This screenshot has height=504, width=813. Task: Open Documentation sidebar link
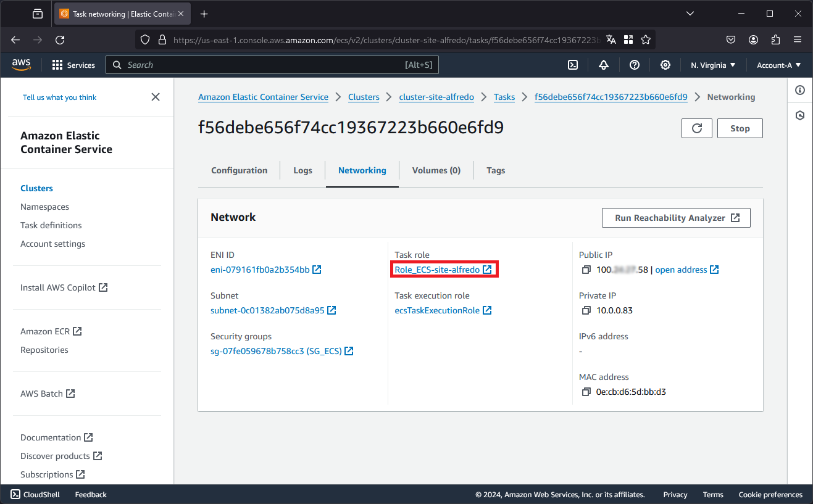pyautogui.click(x=57, y=437)
